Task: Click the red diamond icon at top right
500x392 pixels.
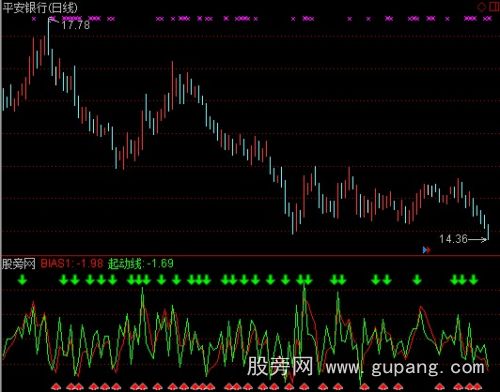Action: pyautogui.click(x=482, y=7)
